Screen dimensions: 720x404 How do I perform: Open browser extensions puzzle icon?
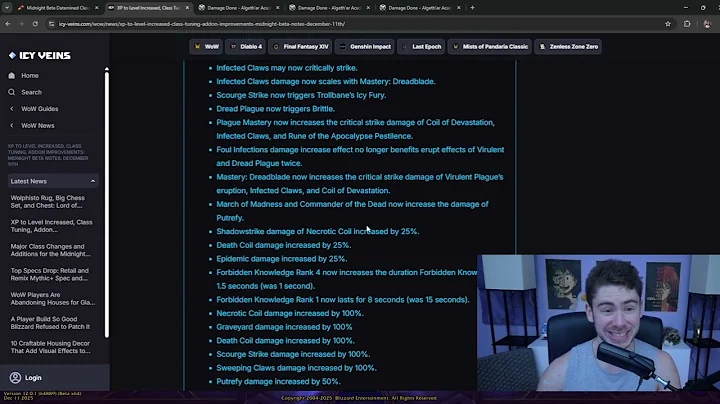(687, 24)
